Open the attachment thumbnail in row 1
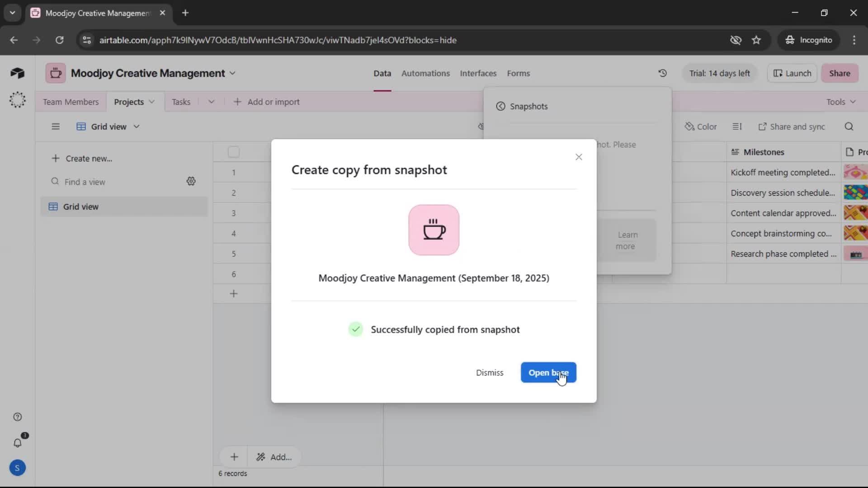 pyautogui.click(x=855, y=172)
